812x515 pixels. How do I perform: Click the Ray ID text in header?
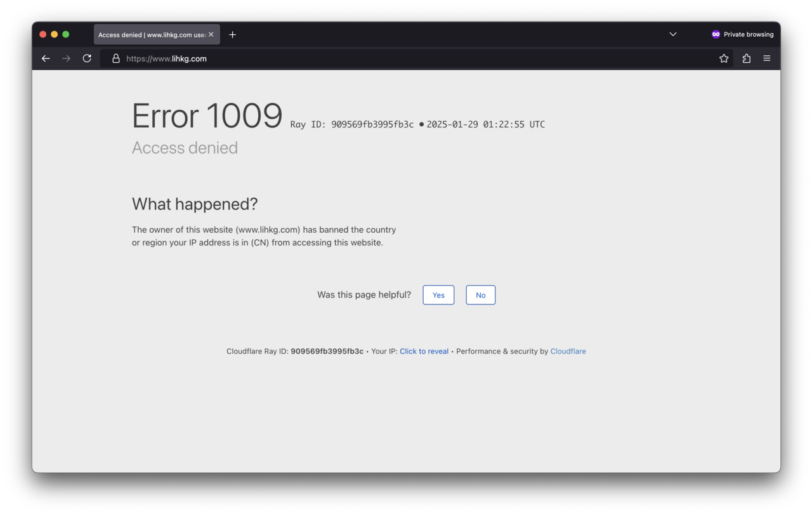(x=352, y=124)
